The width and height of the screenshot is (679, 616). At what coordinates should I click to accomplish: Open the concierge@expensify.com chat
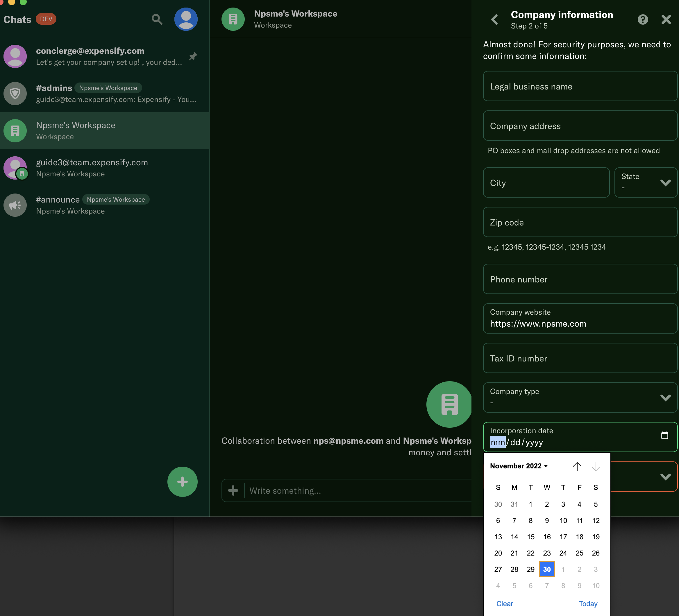(x=104, y=56)
